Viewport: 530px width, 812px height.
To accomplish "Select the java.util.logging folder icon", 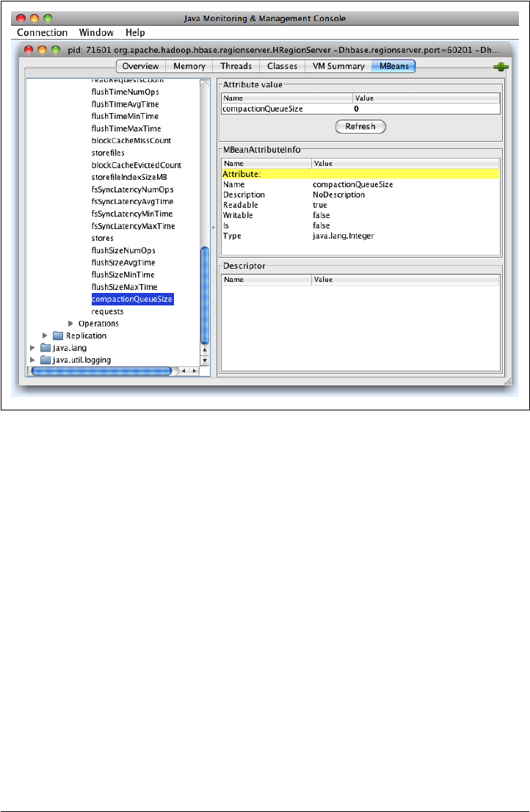I will [45, 360].
